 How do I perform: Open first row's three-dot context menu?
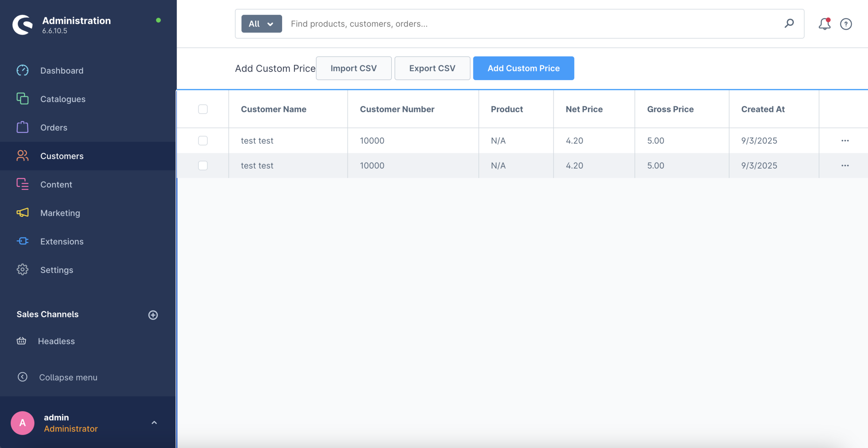tap(845, 140)
